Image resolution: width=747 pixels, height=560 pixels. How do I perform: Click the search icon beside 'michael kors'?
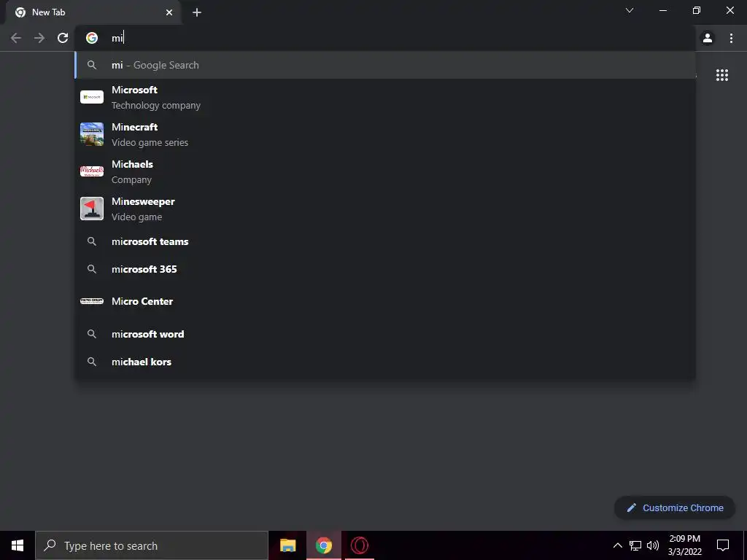pyautogui.click(x=92, y=362)
